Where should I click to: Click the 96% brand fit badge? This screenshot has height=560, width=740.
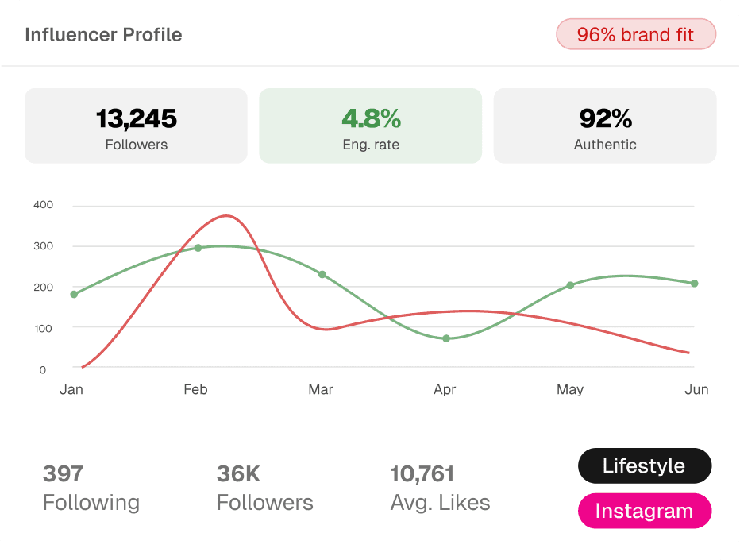636,34
